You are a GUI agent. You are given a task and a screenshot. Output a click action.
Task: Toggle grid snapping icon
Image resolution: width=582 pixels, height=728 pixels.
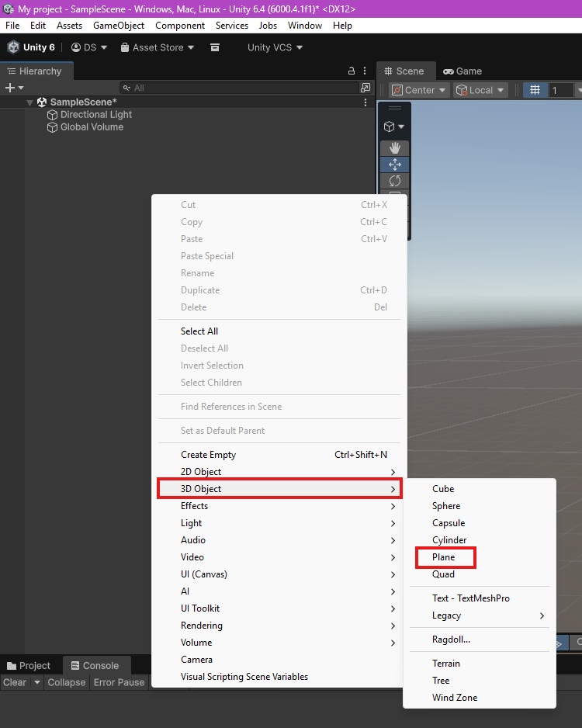coord(535,90)
